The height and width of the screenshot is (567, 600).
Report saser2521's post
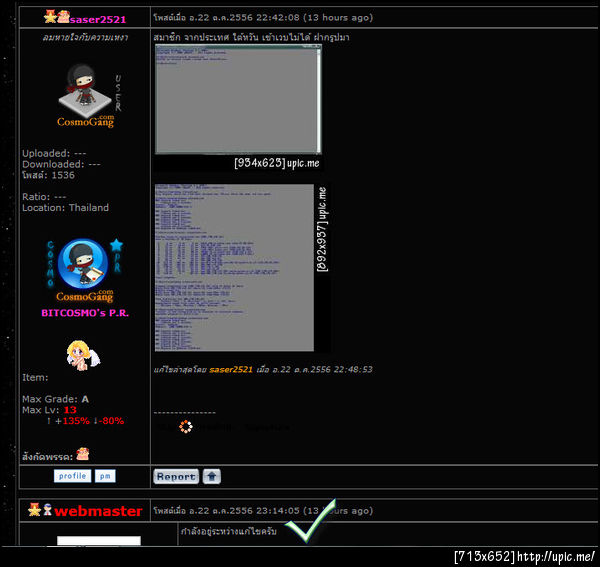176,477
